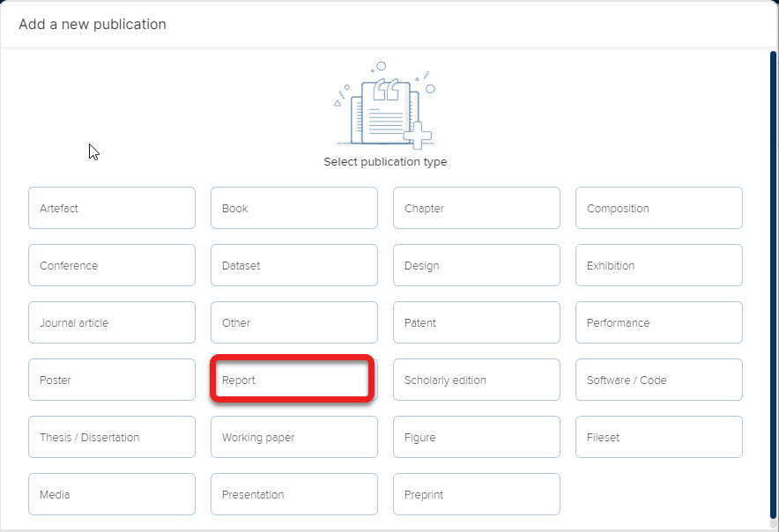Image resolution: width=779 pixels, height=532 pixels.
Task: Choose Thesis / Dissertation option
Action: 112,437
